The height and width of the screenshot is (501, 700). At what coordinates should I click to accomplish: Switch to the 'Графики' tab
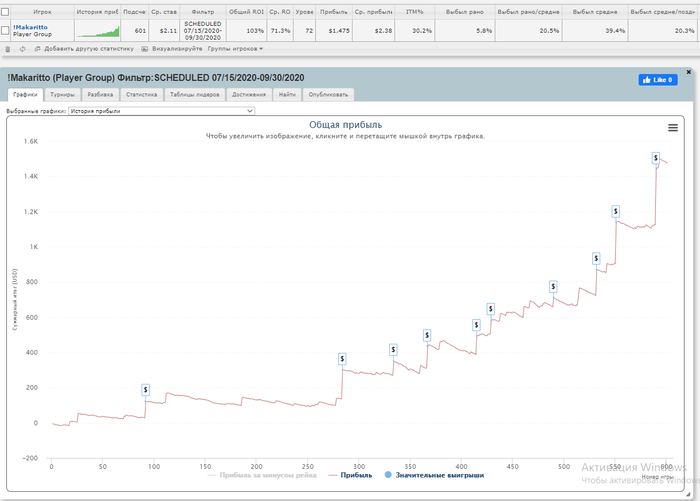pyautogui.click(x=25, y=95)
